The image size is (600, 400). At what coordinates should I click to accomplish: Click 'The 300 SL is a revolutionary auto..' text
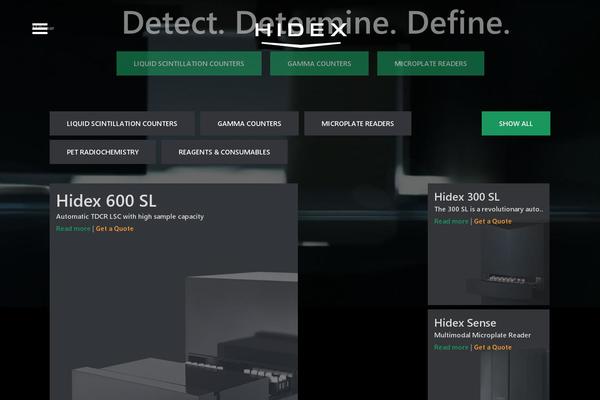[489, 209]
